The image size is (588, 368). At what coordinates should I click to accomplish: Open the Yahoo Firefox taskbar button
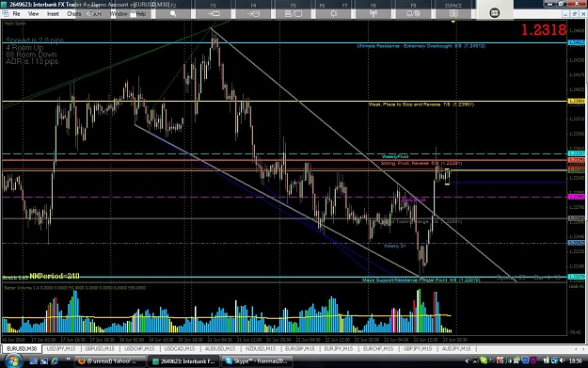click(x=111, y=360)
